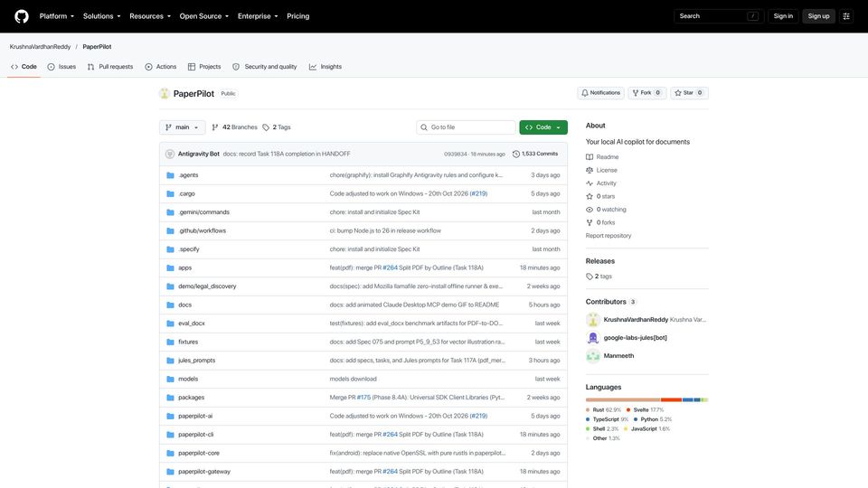Focus the Go to file field
The image size is (868, 488).
click(x=466, y=127)
